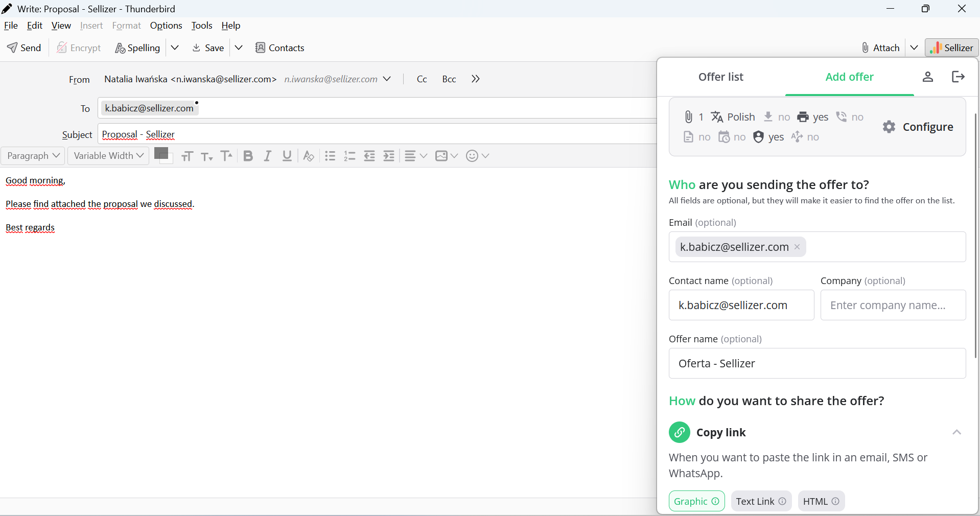Add a Bcc address field
980x516 pixels.
pos(449,79)
